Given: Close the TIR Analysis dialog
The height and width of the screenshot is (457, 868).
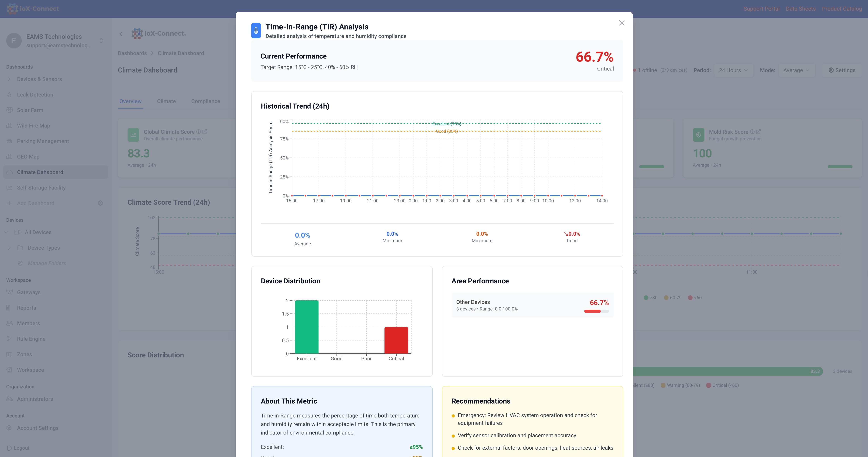Looking at the screenshot, I should tap(621, 23).
